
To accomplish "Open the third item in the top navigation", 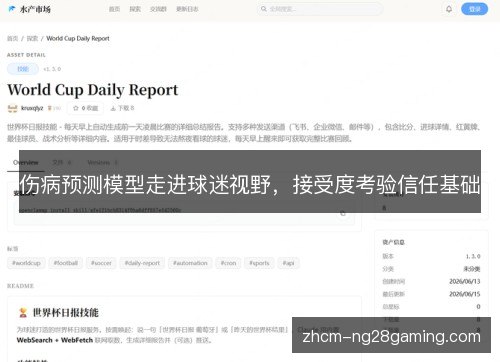I will coord(158,9).
